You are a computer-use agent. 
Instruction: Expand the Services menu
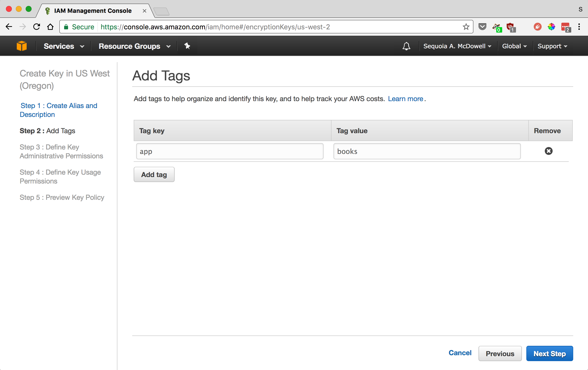(x=64, y=46)
